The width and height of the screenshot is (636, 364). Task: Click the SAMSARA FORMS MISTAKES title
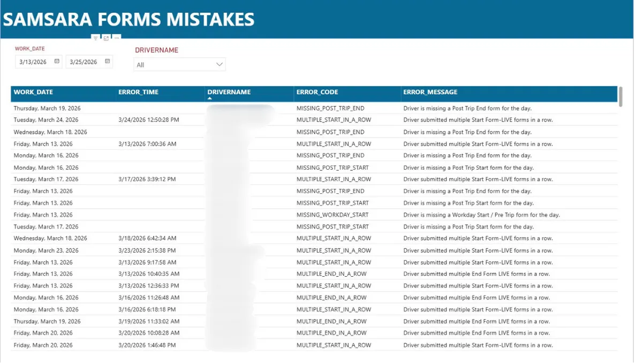pyautogui.click(x=128, y=19)
